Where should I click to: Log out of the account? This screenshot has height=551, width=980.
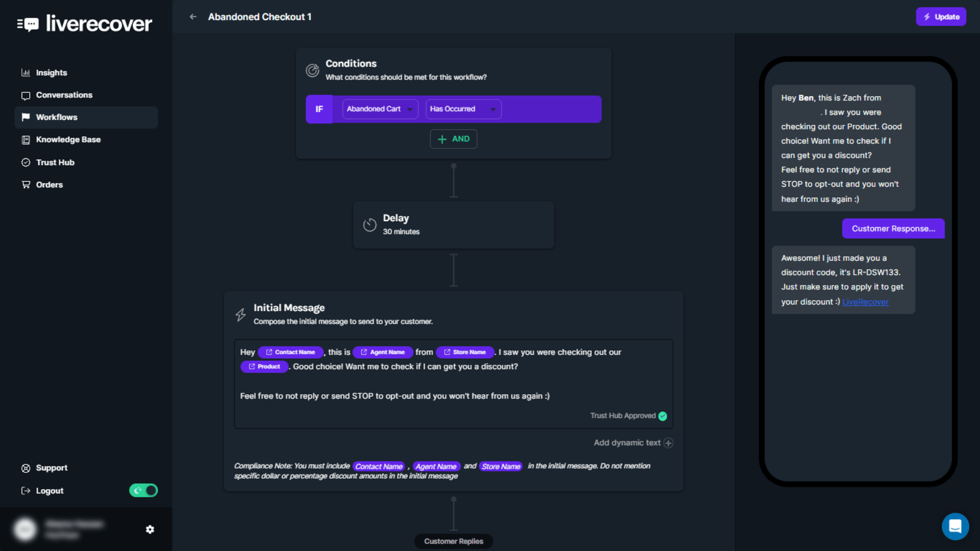(x=49, y=491)
